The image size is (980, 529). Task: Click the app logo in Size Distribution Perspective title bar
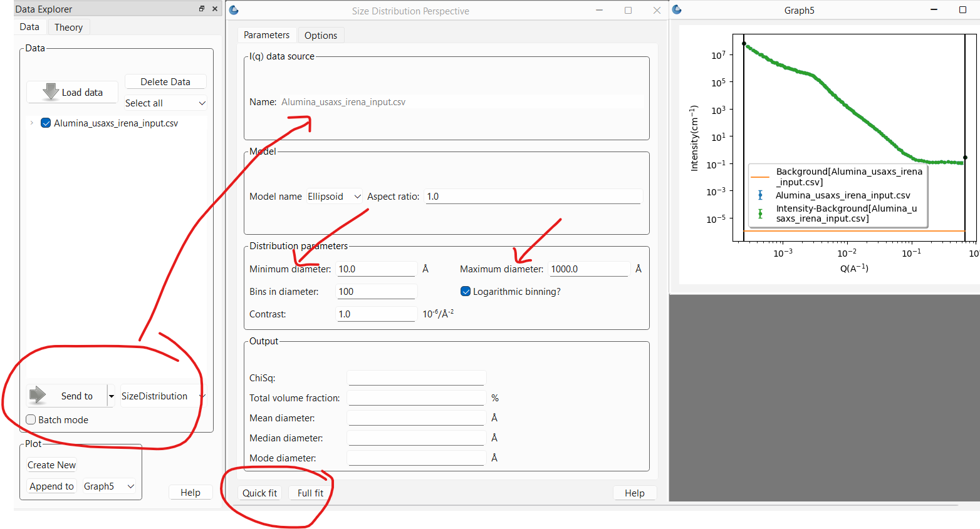(233, 11)
